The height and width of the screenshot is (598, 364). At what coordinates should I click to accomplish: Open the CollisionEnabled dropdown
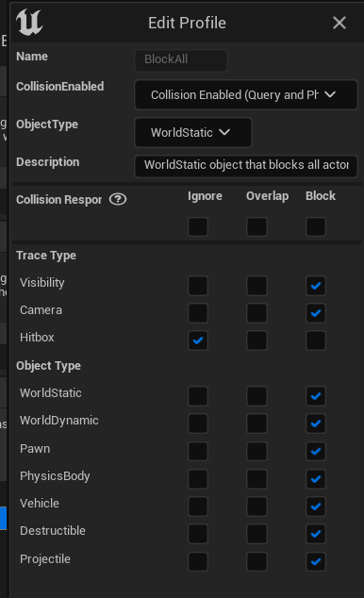click(x=246, y=94)
